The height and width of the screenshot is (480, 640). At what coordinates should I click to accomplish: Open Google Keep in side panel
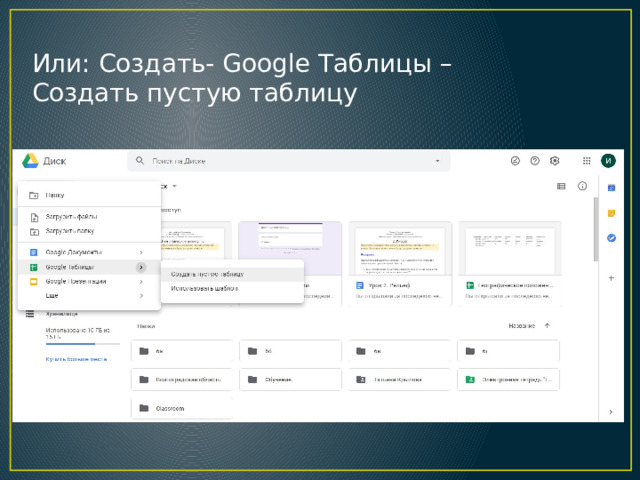coord(611,213)
